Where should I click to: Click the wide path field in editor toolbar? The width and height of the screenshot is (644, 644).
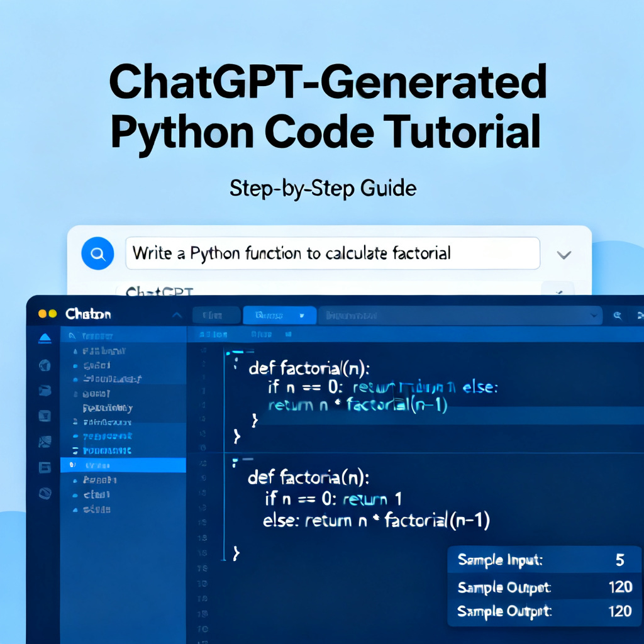click(460, 316)
